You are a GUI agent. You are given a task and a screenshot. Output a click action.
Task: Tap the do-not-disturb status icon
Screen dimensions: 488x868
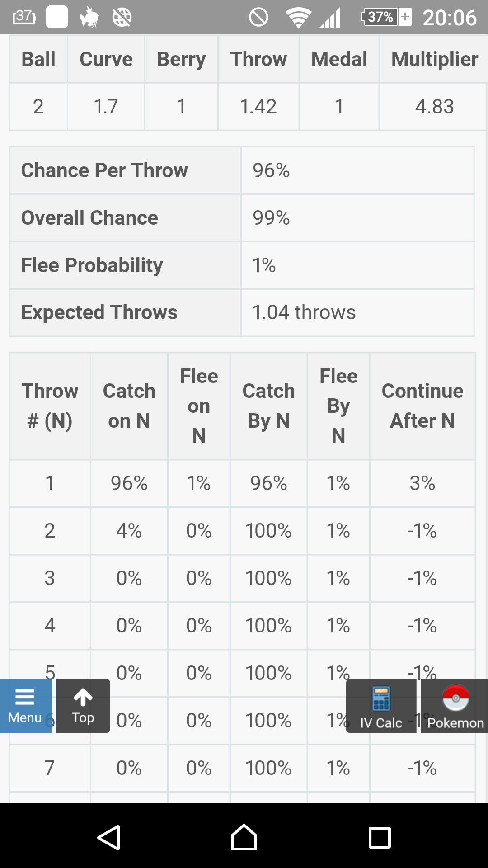(258, 18)
